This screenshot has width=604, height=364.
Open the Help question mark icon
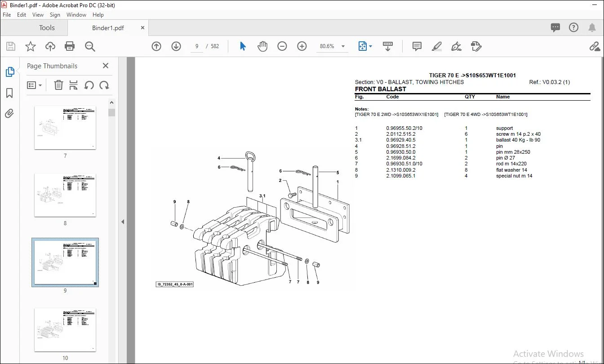(573, 28)
